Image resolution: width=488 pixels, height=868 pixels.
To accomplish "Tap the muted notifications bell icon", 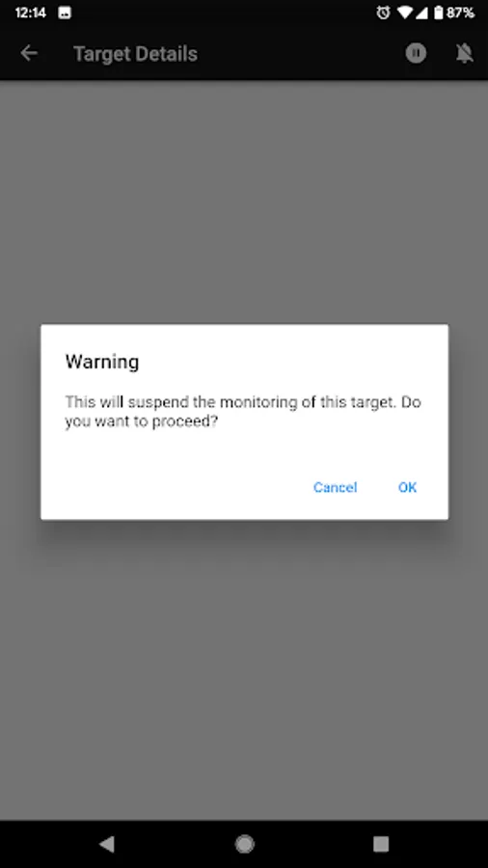I will (464, 53).
